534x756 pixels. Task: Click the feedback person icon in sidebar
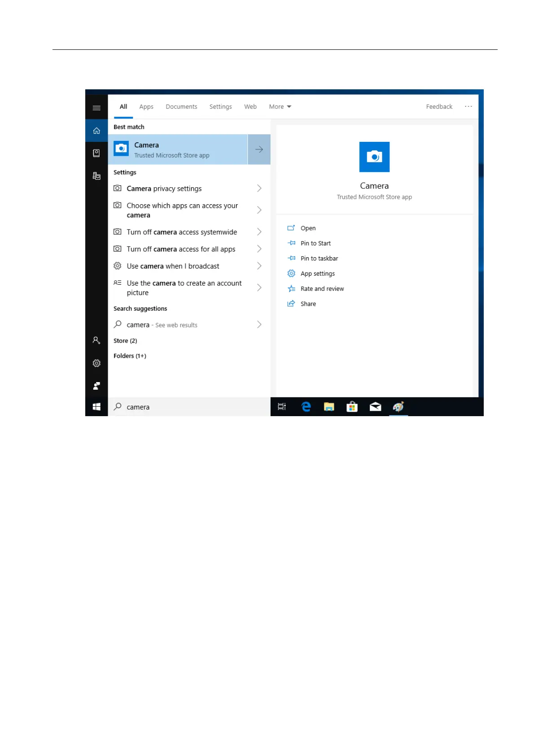96,386
